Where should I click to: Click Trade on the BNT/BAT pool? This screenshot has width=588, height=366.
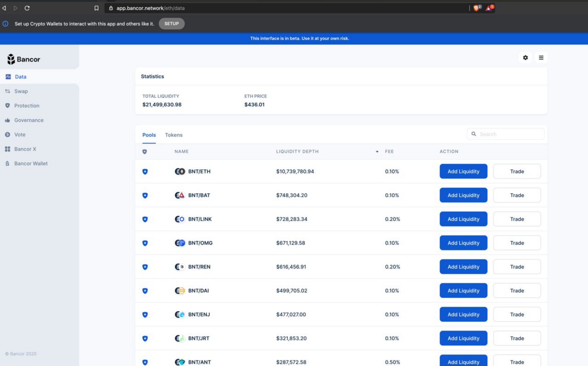[x=517, y=195]
